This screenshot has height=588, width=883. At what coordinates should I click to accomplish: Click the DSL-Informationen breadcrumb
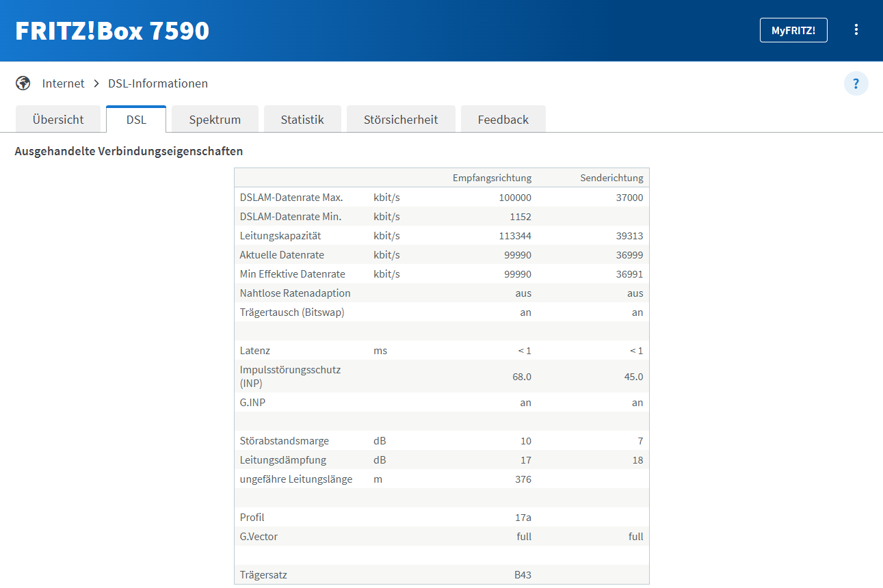tap(158, 83)
